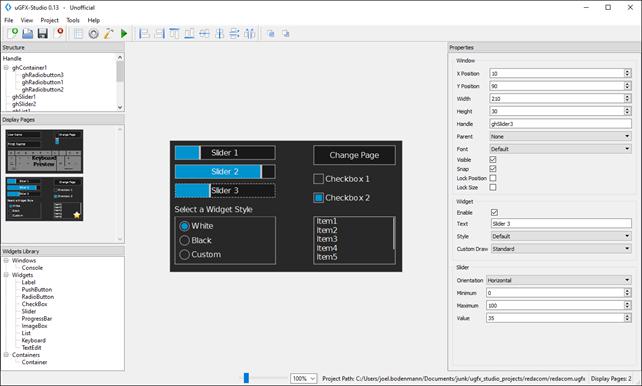642x386 pixels.
Task: Open the Project menu
Action: tap(50, 20)
